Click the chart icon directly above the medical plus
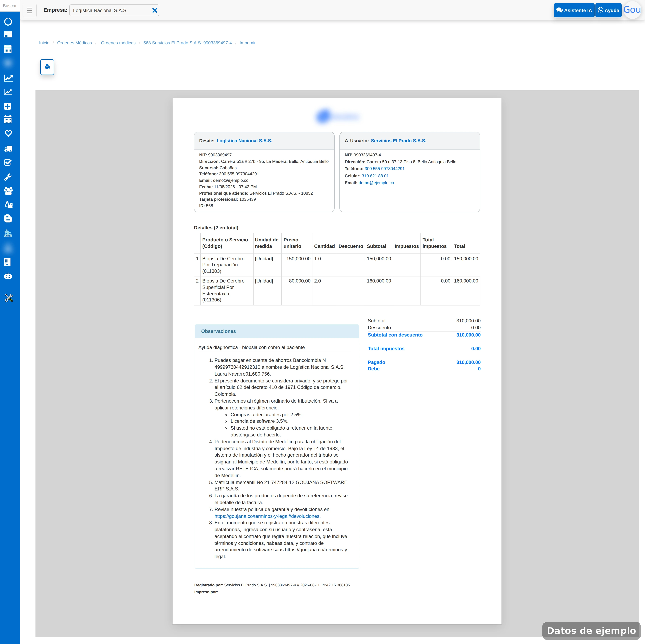The height and width of the screenshot is (644, 645). (8, 92)
